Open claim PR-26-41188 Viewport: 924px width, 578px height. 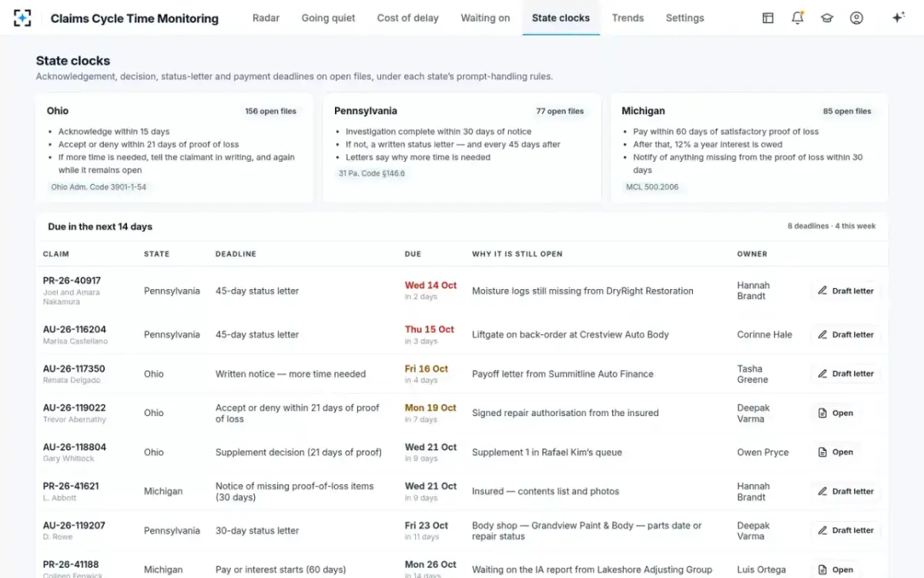point(835,570)
